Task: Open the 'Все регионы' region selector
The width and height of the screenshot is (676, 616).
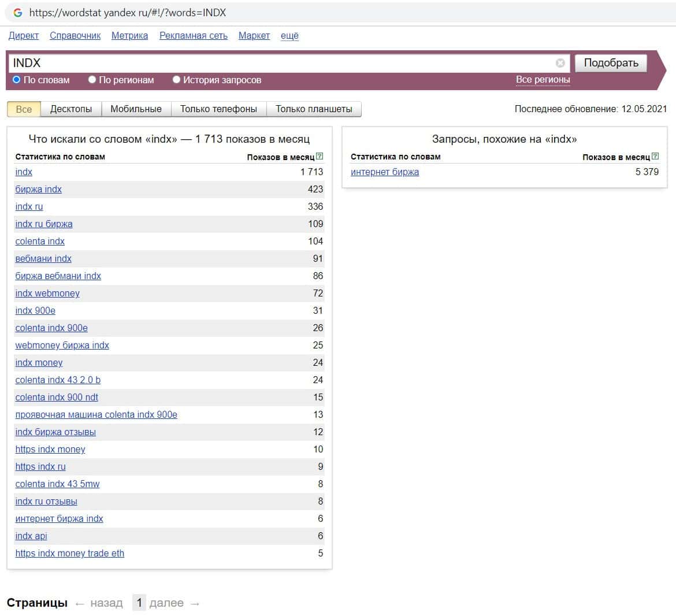Action: (543, 80)
